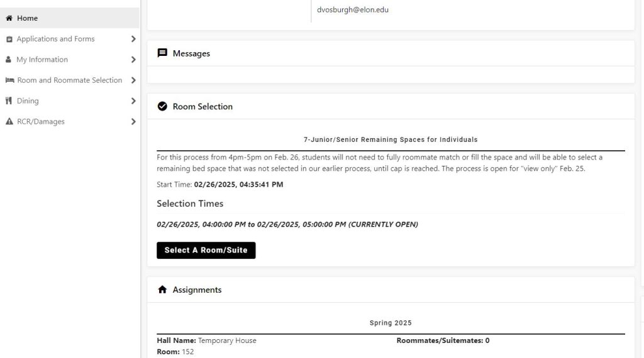644x358 pixels.
Task: Go to the Home menu item
Action: (28, 18)
